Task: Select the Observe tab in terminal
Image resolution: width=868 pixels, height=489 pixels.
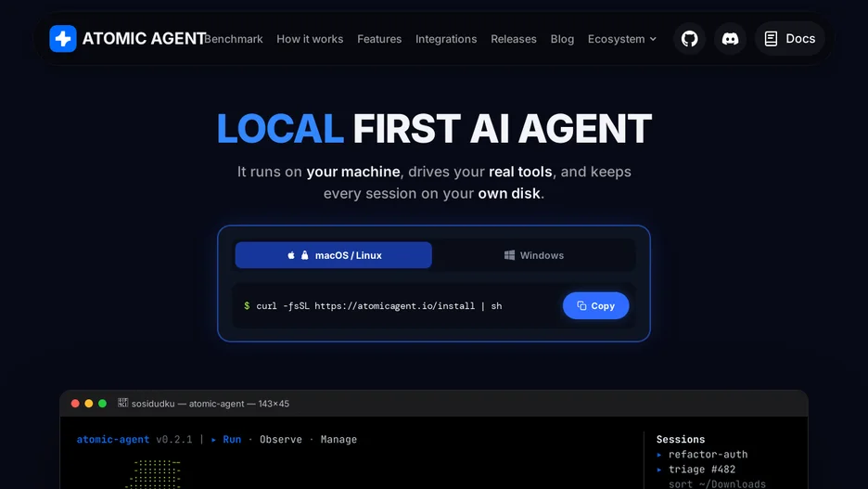Action: 281,439
